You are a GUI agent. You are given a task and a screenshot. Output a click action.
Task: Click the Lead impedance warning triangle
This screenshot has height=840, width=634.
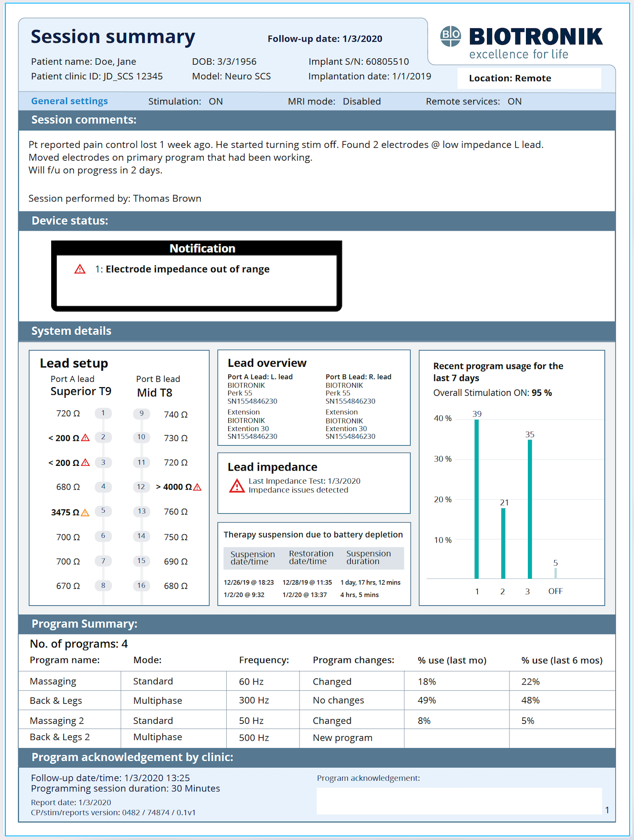236,486
